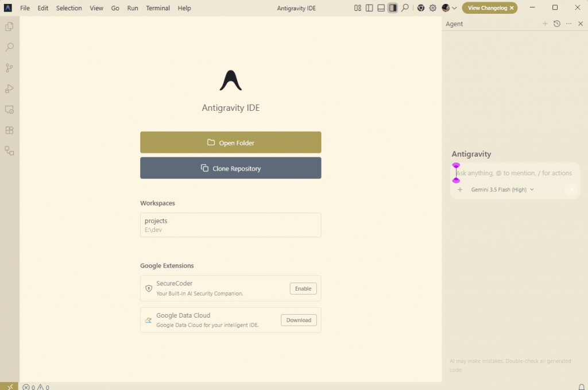Open the bottom activity bar connection diagram icon
Screen dimensions: 588x390
point(9,150)
